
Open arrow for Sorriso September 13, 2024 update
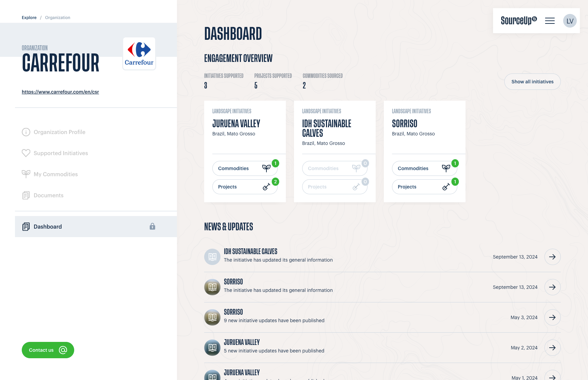click(552, 287)
